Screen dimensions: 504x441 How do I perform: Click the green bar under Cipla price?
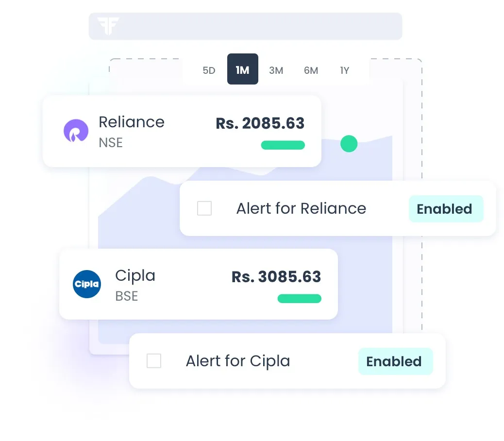[x=299, y=299]
